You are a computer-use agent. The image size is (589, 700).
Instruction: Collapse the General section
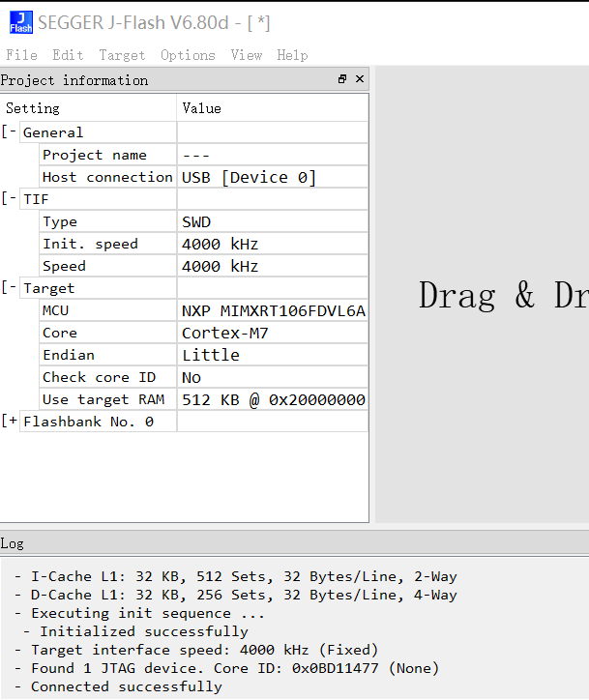coord(9,131)
